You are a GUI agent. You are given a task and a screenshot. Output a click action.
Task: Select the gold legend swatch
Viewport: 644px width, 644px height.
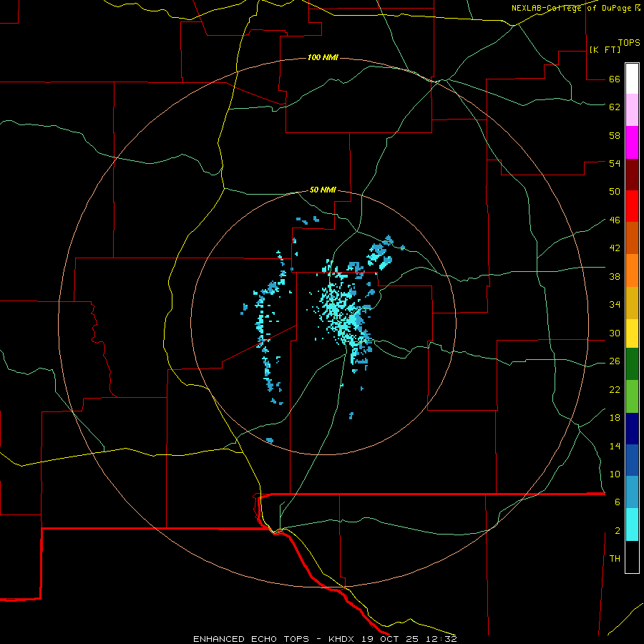pos(632,303)
